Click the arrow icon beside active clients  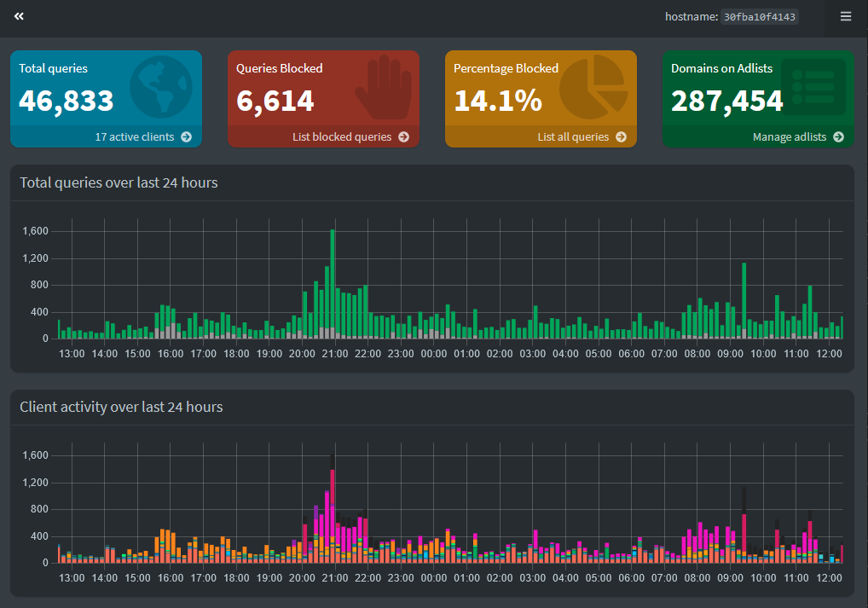pos(186,137)
